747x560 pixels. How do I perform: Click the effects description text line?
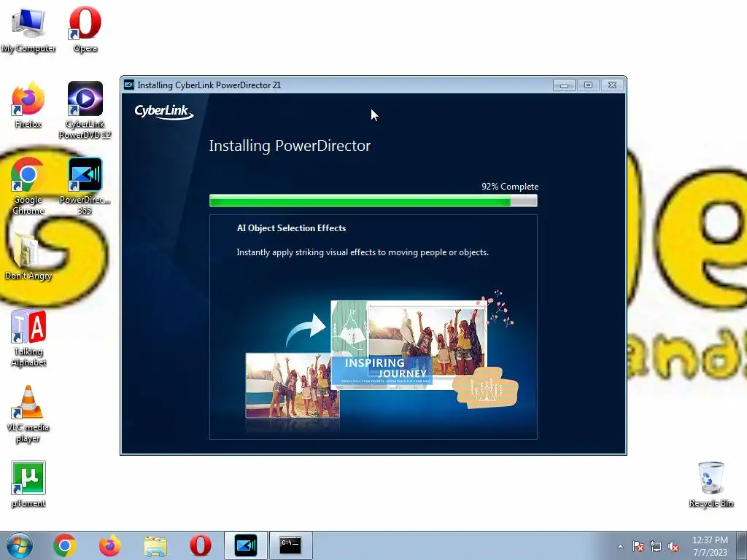pyautogui.click(x=363, y=252)
